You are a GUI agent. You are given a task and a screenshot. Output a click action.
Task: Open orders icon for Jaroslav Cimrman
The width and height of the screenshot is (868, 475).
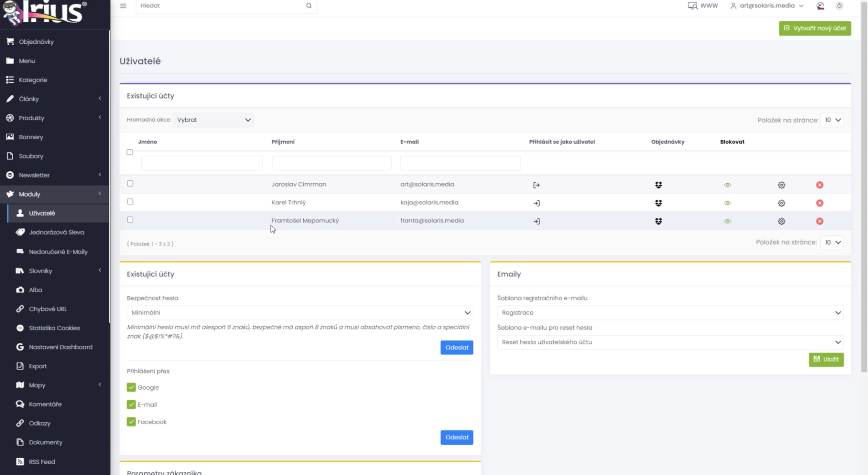tap(658, 185)
